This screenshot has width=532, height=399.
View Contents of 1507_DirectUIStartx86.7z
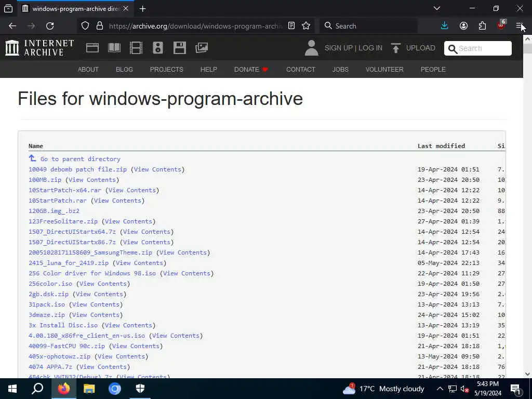pyautogui.click(x=147, y=242)
